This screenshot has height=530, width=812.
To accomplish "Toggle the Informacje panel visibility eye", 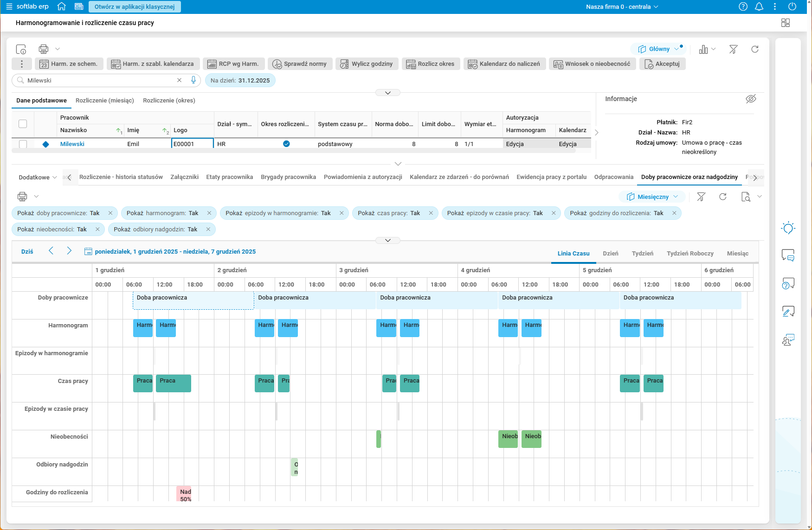I will coord(751,99).
